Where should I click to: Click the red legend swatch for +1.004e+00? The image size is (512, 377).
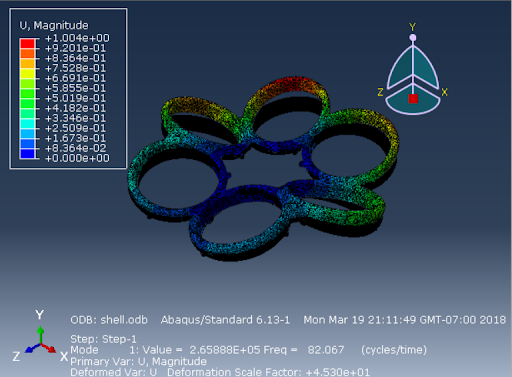(x=27, y=43)
